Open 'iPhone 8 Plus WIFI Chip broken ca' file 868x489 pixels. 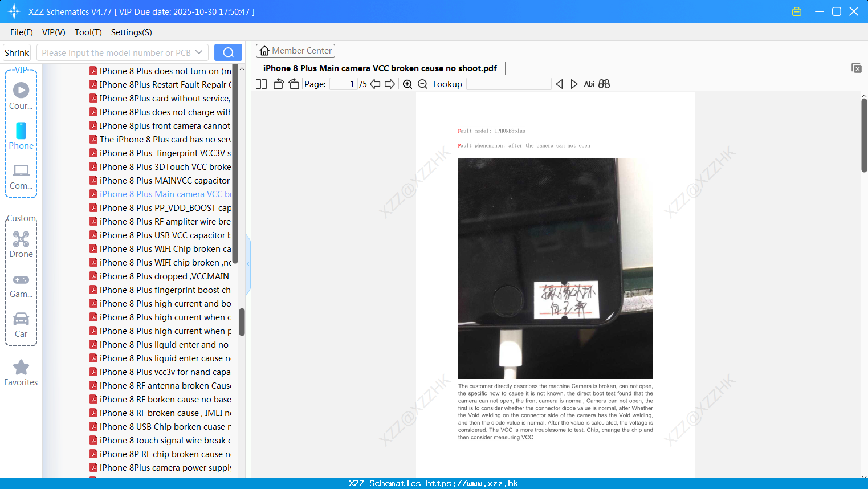(x=161, y=249)
